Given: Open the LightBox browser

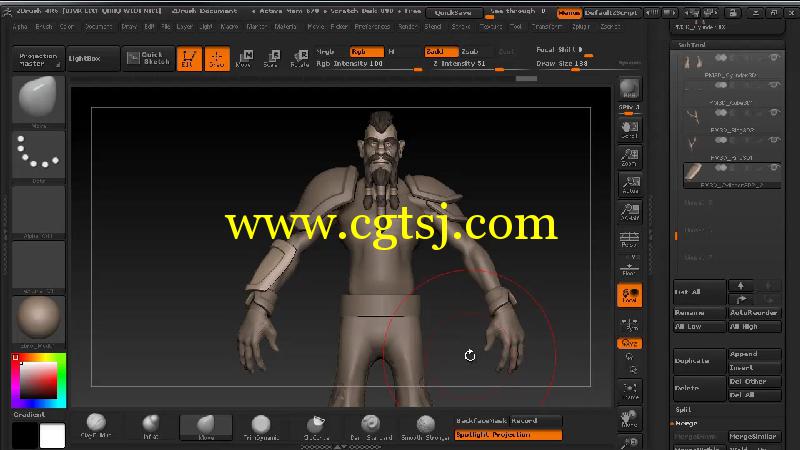Looking at the screenshot, I should click(93, 59).
